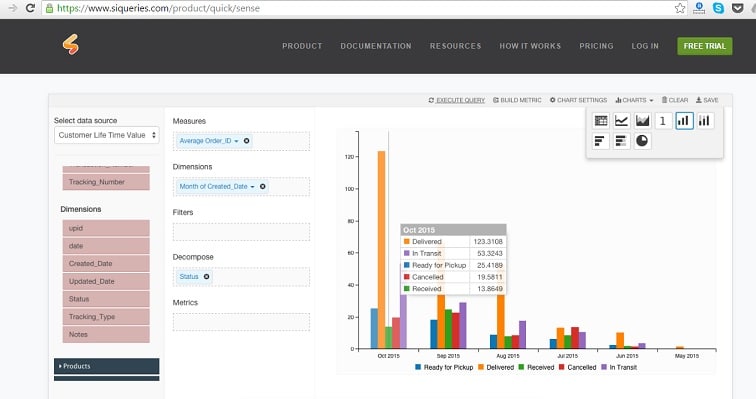The width and height of the screenshot is (756, 399).
Task: Select the area chart type icon
Action: click(x=642, y=120)
